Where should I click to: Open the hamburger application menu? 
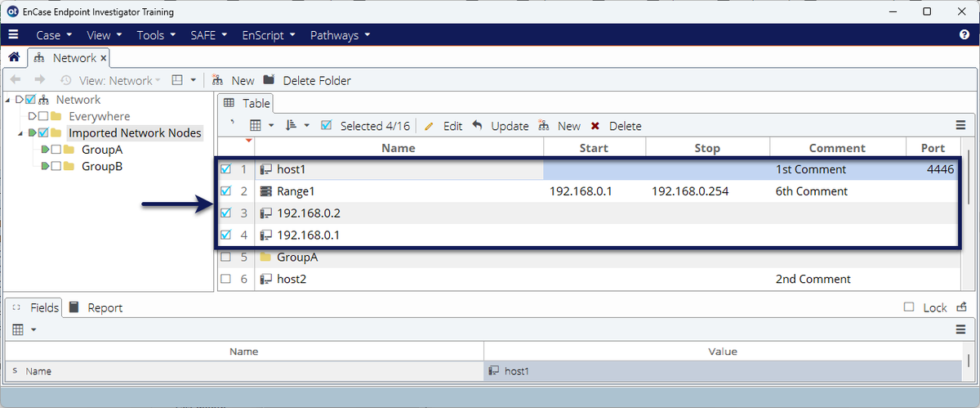coord(13,35)
